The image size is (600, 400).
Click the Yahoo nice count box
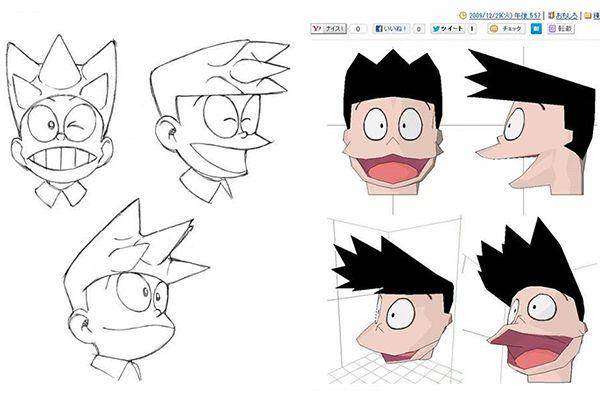tap(358, 29)
